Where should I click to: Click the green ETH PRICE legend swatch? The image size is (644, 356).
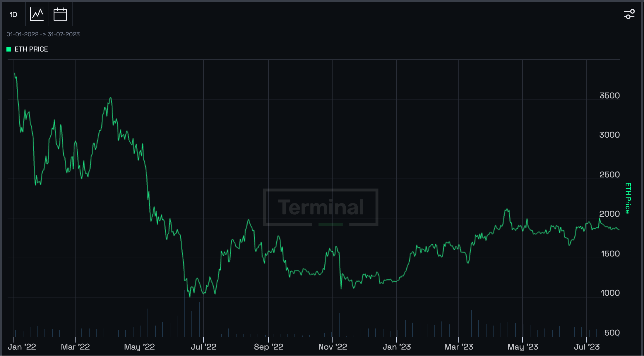[9, 49]
